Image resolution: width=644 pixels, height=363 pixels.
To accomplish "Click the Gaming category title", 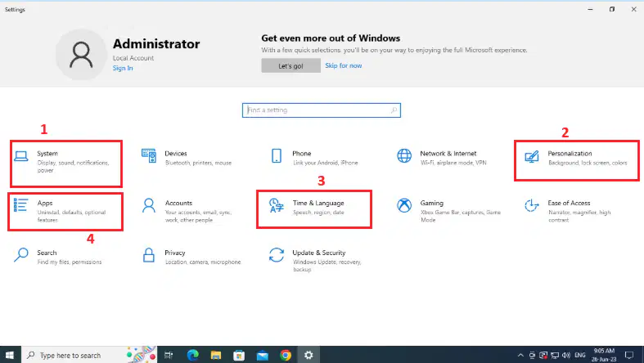I will tap(432, 203).
